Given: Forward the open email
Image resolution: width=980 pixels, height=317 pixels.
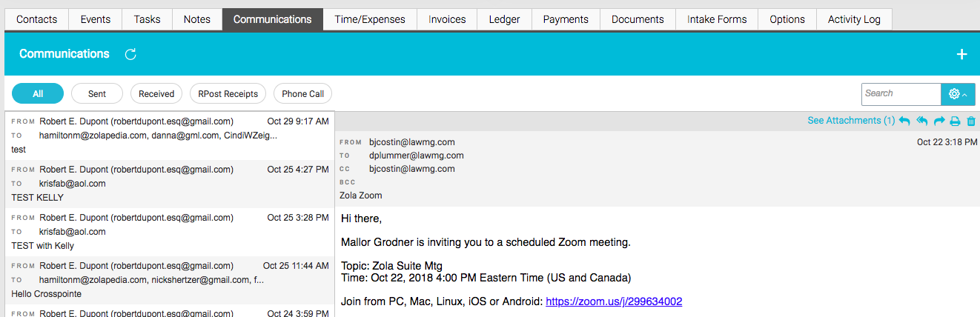Looking at the screenshot, I should [939, 121].
